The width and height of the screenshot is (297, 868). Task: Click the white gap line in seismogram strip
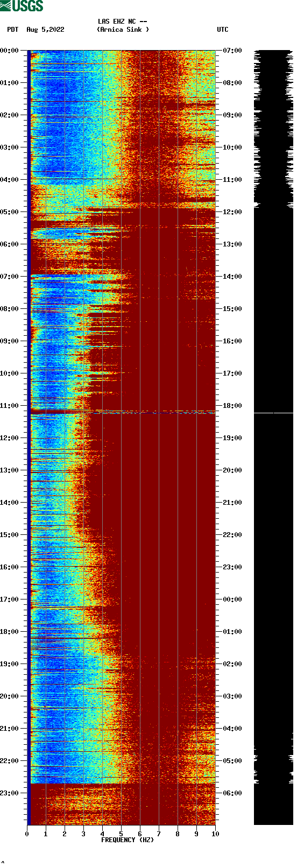(x=273, y=413)
